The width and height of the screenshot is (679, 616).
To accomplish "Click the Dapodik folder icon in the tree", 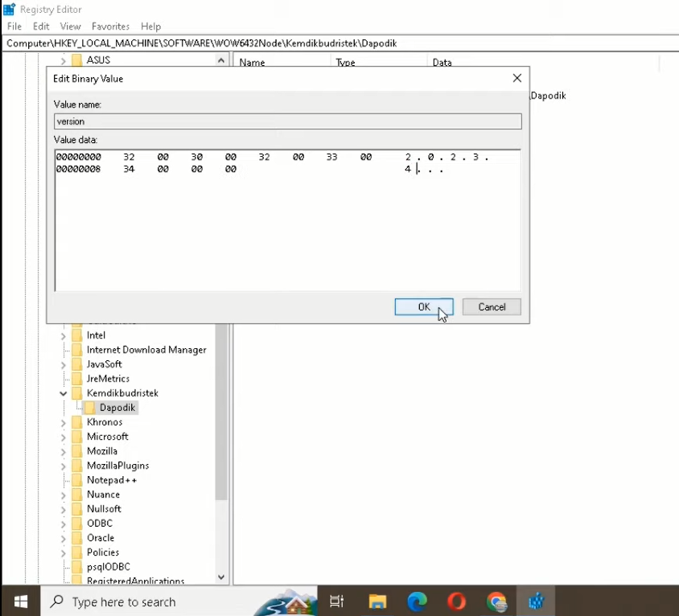I will pos(90,408).
